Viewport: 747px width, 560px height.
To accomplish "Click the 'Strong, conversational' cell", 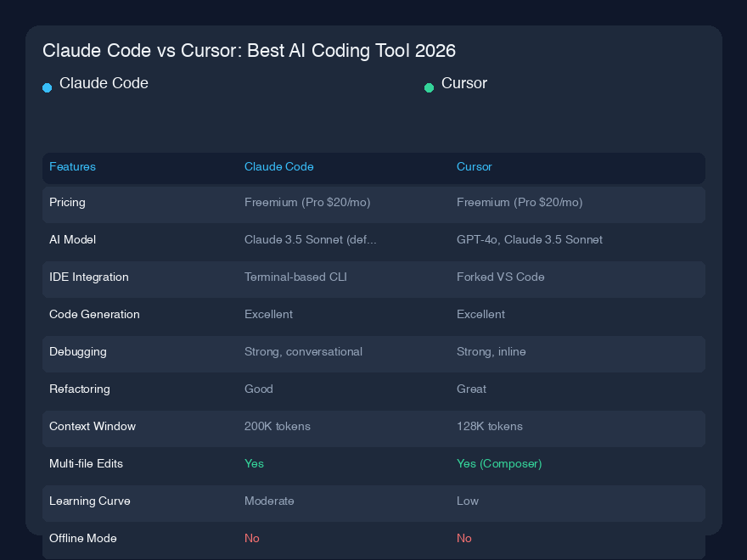I will [x=303, y=352].
